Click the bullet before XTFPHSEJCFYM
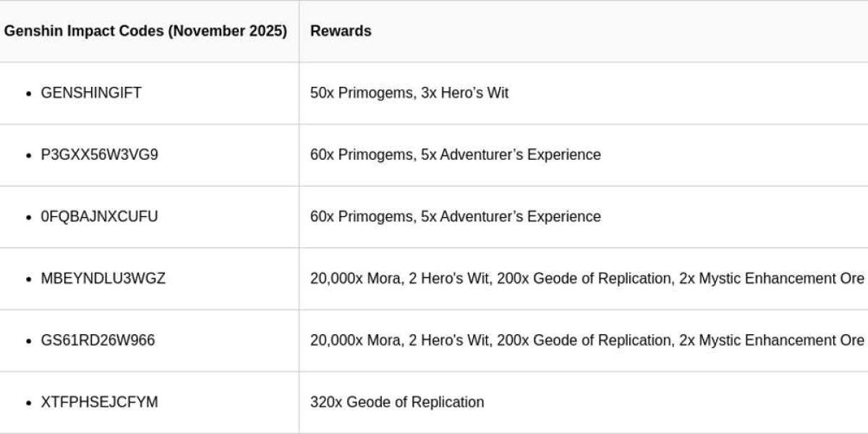The height and width of the screenshot is (434, 868). click(x=29, y=403)
